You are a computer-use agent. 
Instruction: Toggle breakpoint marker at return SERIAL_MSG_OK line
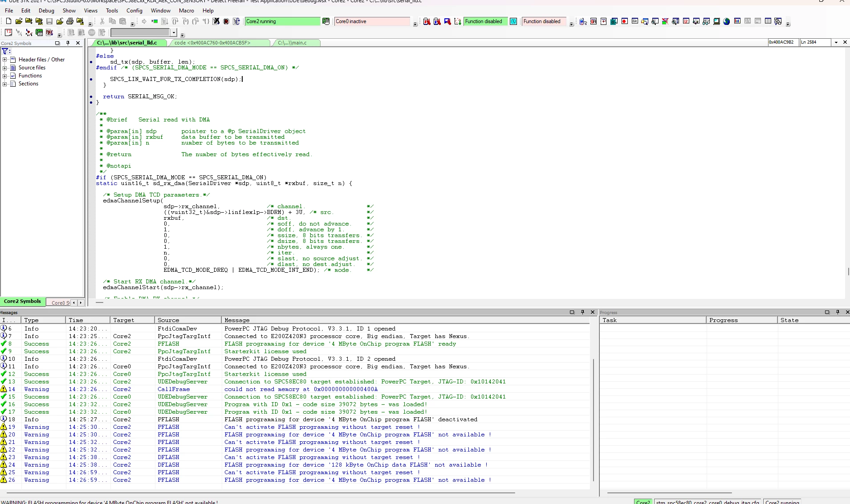click(91, 97)
